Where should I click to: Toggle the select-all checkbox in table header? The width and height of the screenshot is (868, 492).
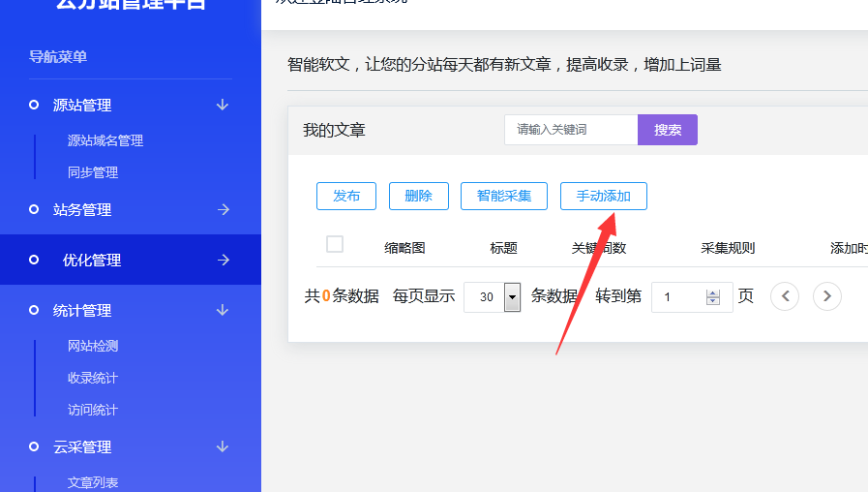tap(335, 244)
